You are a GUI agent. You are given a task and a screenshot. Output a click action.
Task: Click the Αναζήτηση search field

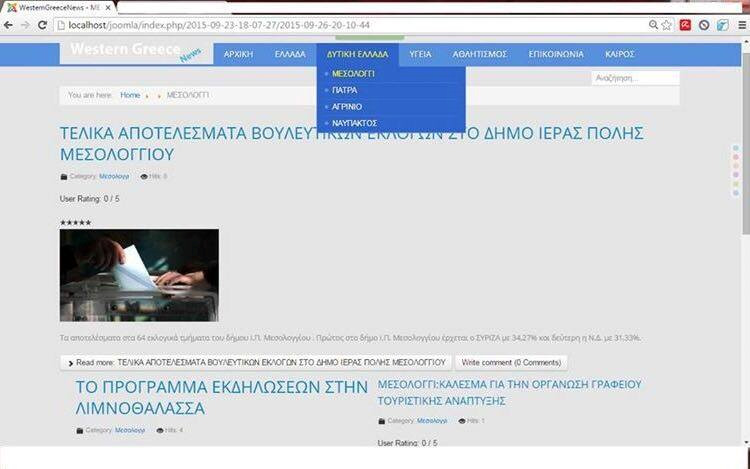635,78
